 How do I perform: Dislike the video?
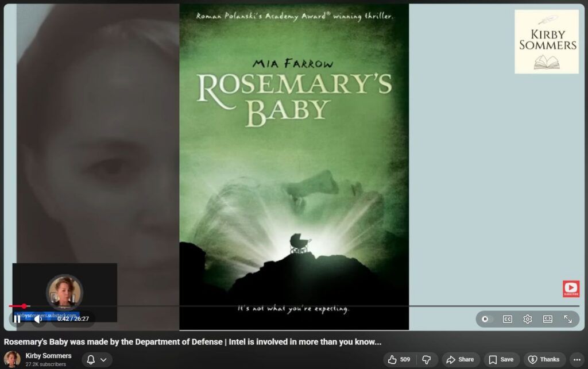[x=427, y=360]
